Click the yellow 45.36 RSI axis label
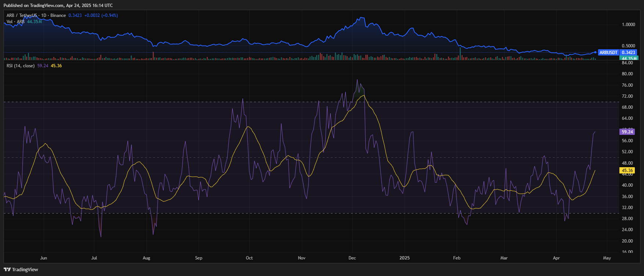The width and height of the screenshot is (644, 276). pyautogui.click(x=627, y=171)
